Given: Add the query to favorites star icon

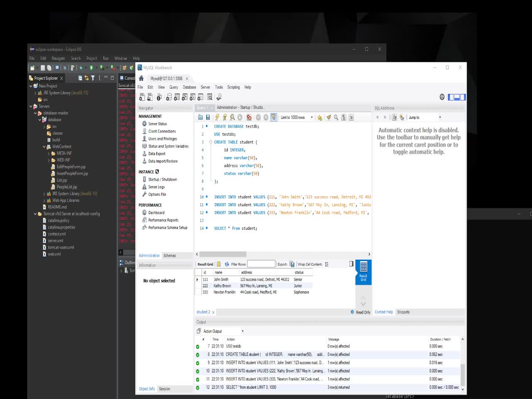Looking at the screenshot, I should pos(320,118).
